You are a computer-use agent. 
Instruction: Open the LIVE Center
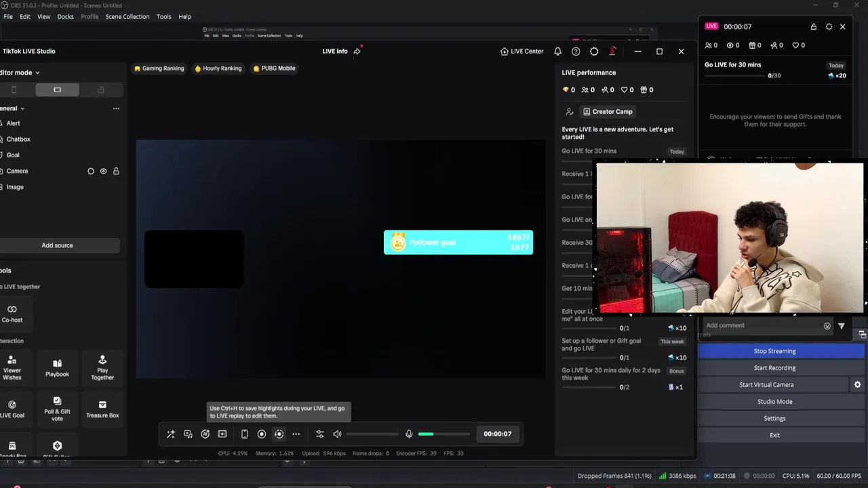[521, 52]
